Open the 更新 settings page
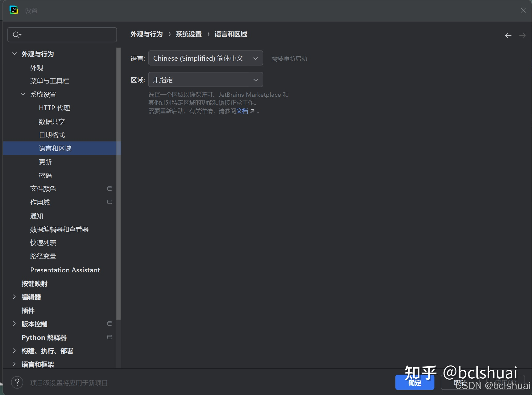The height and width of the screenshot is (395, 532). tap(45, 162)
